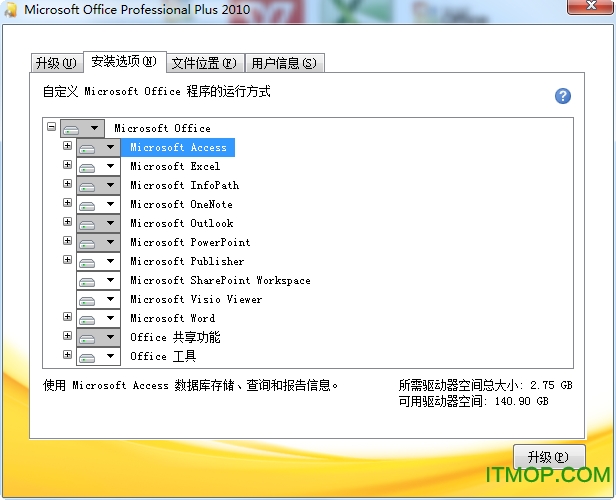Expand the Microsoft Outlook tree node
616x500 pixels.
[x=68, y=222]
